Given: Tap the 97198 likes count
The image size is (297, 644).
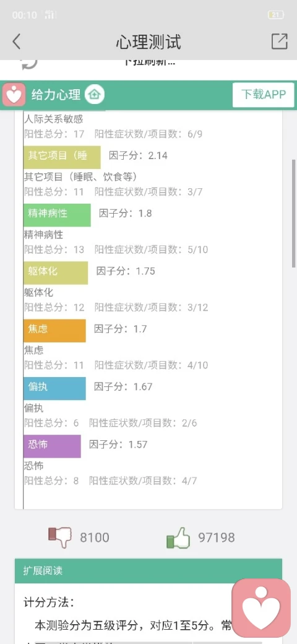Looking at the screenshot, I should [217, 537].
